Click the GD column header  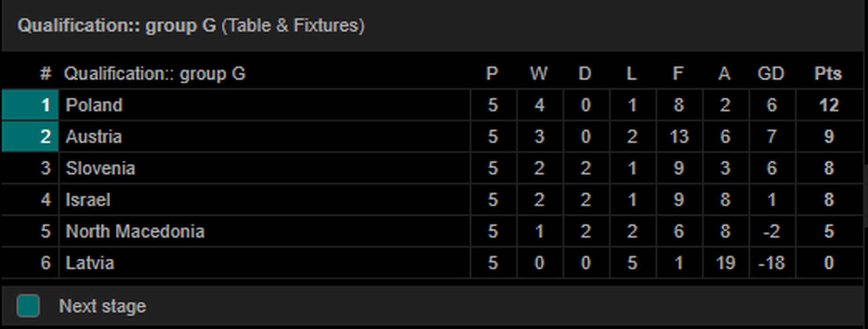(771, 73)
